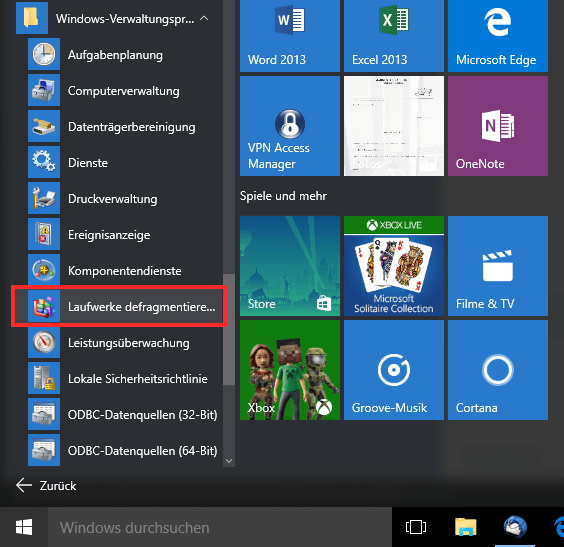Viewport: 564px width, 547px height.
Task: Launch the Excel 2013 tile
Action: pos(394,36)
